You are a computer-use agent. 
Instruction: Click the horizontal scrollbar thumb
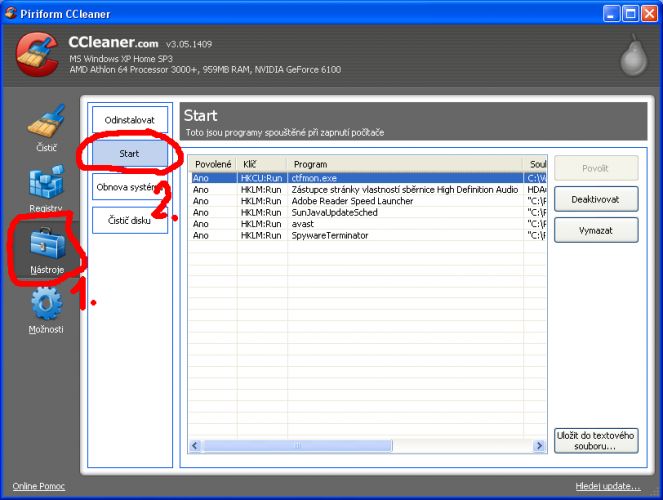(297, 445)
